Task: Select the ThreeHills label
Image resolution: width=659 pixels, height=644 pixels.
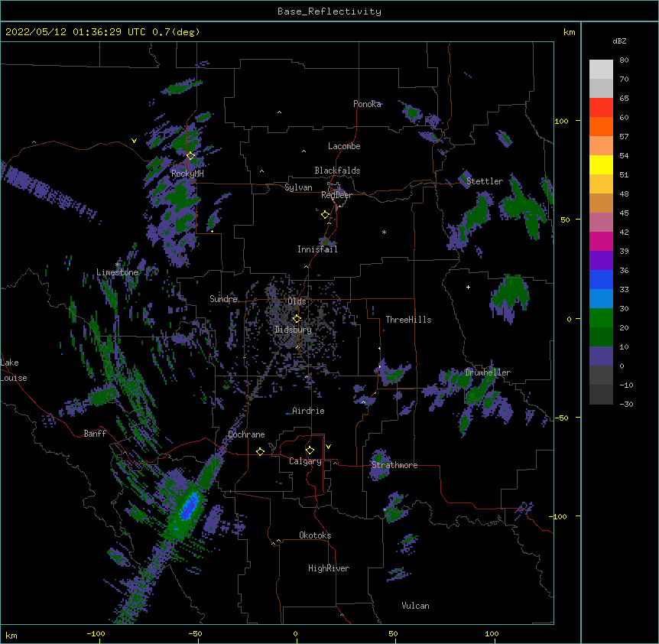Action: [x=408, y=320]
